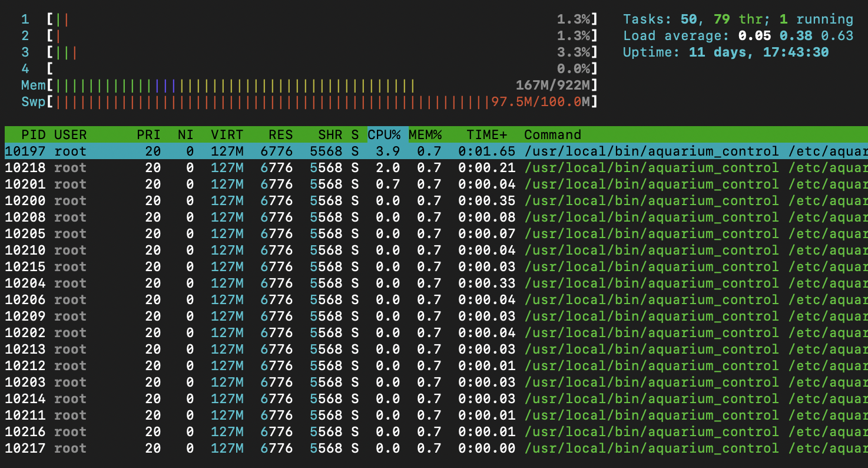Screen dimensions: 868x468
Task: Click the Load average readout
Action: [x=738, y=36]
